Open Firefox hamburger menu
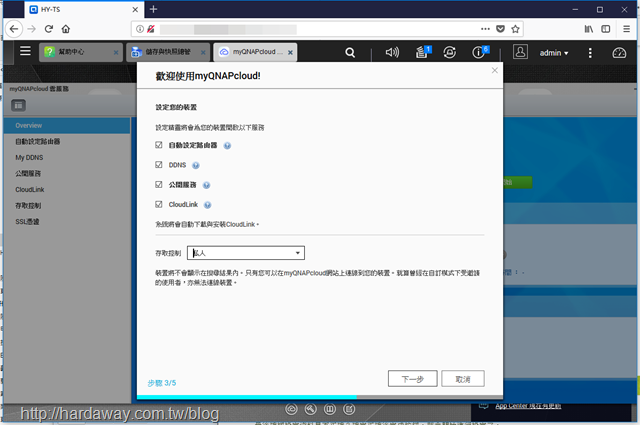The width and height of the screenshot is (640, 425). [x=627, y=29]
